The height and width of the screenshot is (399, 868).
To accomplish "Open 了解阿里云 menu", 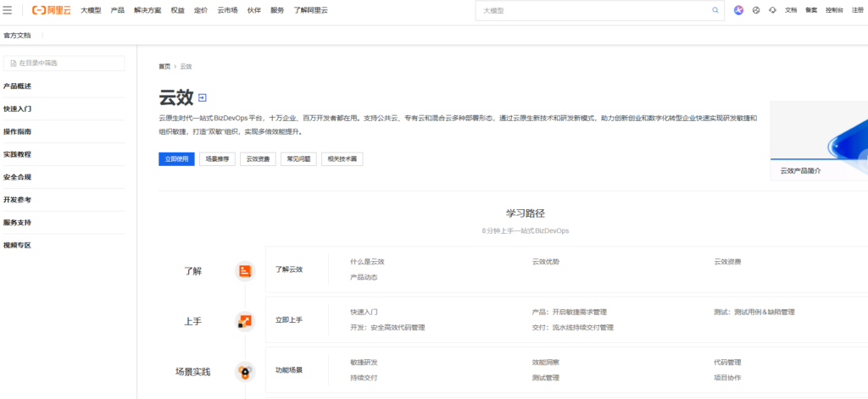I will (x=310, y=10).
